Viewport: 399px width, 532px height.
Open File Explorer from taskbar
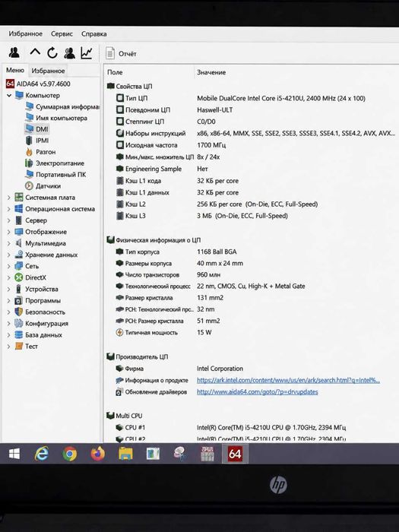pos(125,454)
